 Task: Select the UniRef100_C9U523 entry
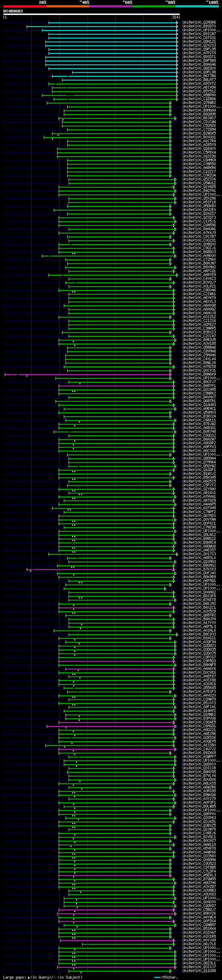point(199,864)
